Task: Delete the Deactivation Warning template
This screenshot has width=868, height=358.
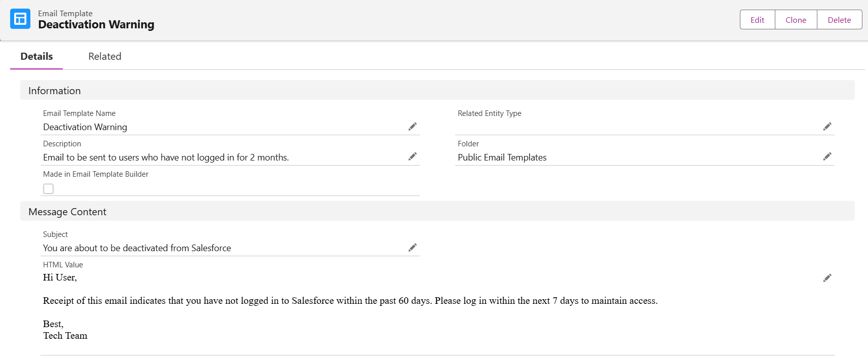Action: (839, 20)
